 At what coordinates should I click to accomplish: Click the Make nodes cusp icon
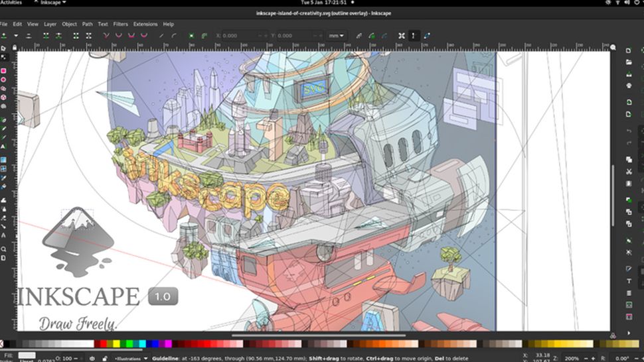(106, 36)
